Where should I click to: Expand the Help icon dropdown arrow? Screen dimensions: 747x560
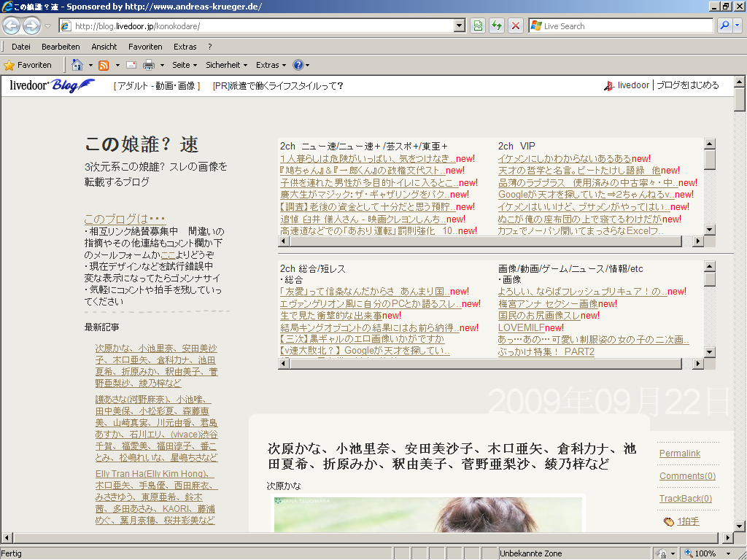tap(307, 65)
